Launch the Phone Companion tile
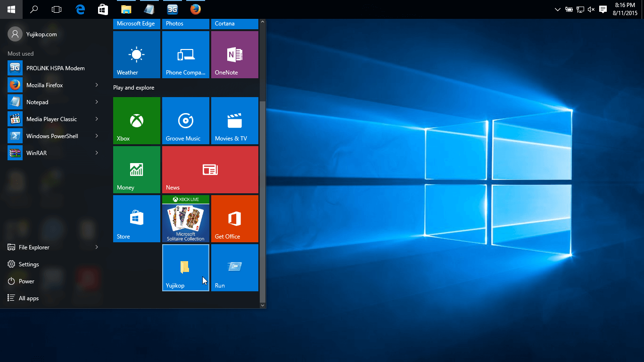Image resolution: width=644 pixels, height=362 pixels. click(186, 55)
